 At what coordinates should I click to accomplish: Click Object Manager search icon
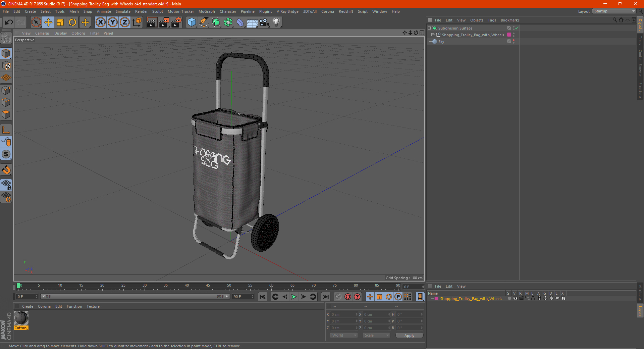click(x=615, y=20)
